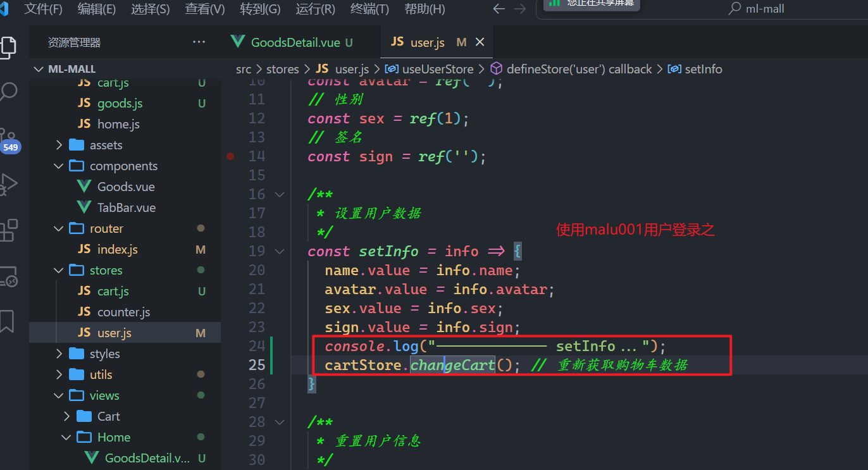Open goods.js in the file tree

pyautogui.click(x=120, y=103)
